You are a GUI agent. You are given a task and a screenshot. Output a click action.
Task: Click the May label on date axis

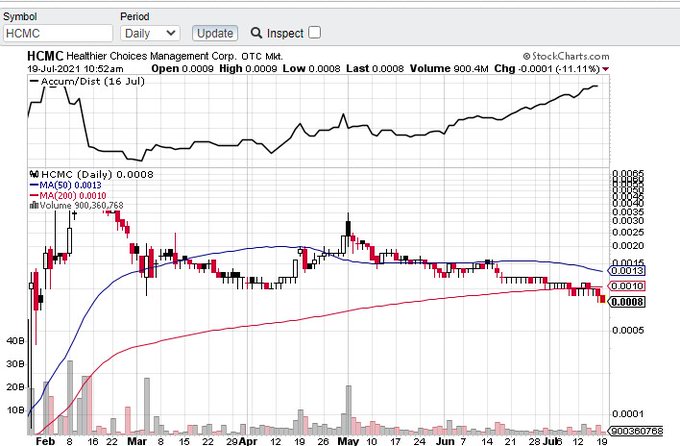pos(348,441)
